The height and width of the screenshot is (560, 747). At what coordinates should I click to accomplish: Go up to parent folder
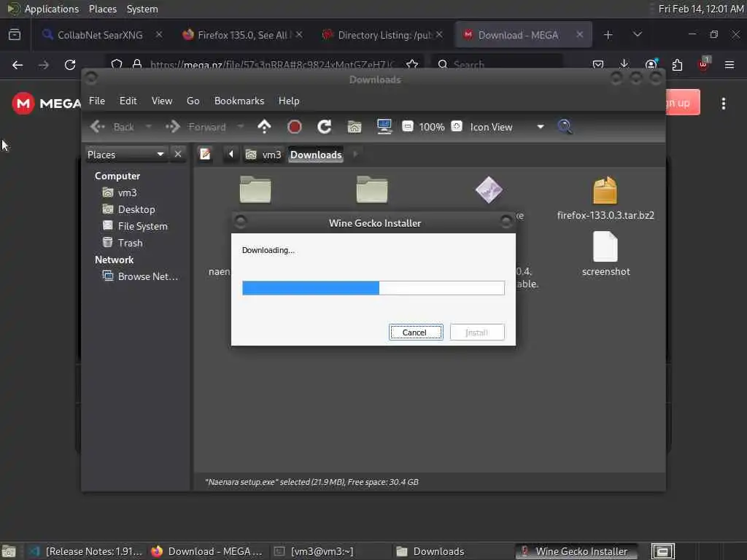[264, 127]
